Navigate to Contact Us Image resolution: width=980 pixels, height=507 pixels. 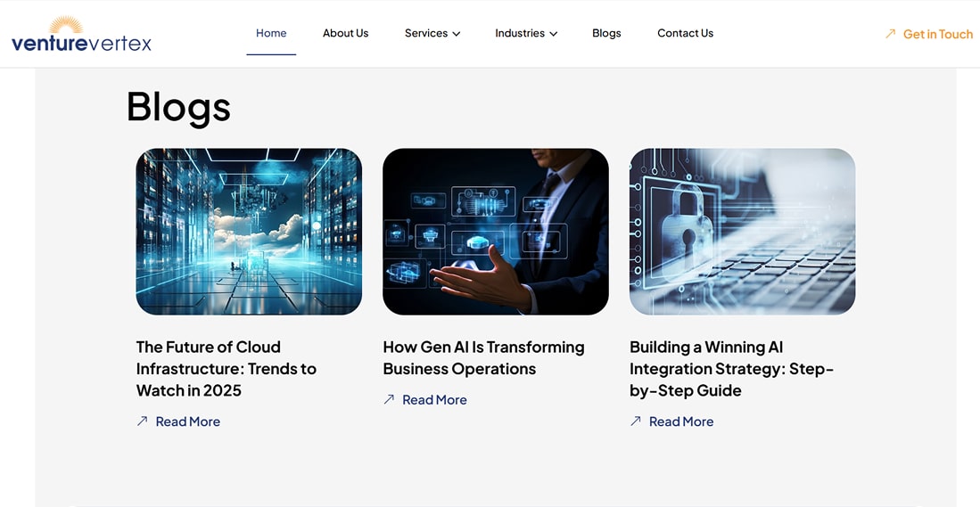[685, 33]
